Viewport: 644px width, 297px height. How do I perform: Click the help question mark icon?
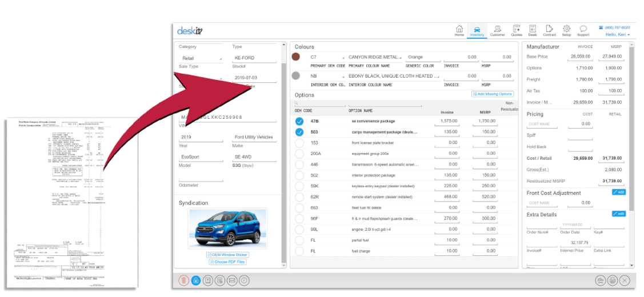(x=208, y=280)
